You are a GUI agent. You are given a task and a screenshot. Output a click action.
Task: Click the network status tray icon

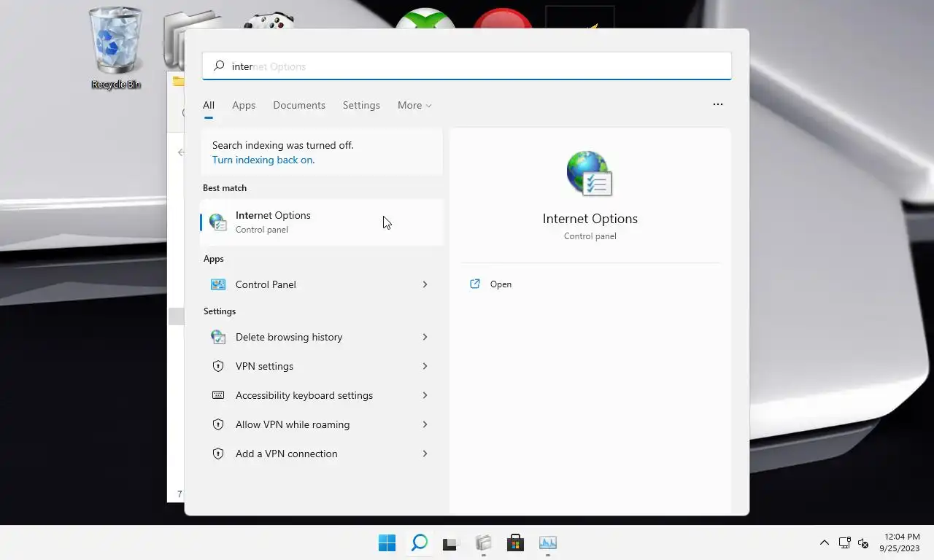[x=844, y=542]
